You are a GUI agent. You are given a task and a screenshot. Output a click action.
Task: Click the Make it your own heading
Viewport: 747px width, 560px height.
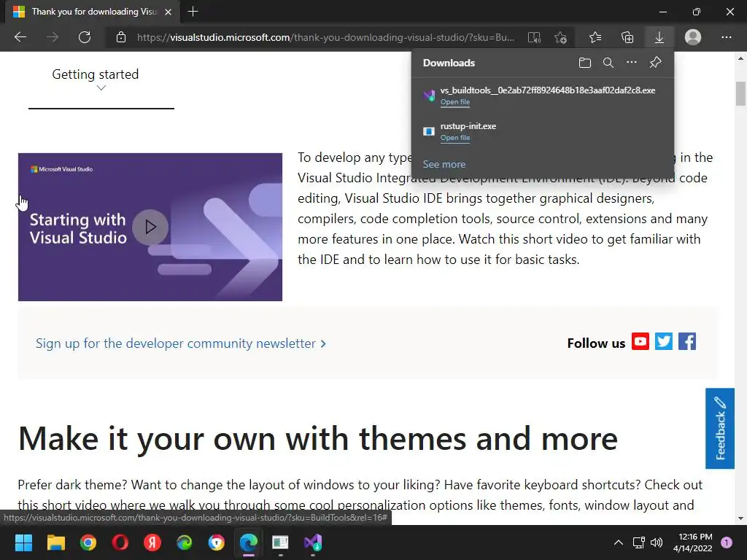click(318, 438)
